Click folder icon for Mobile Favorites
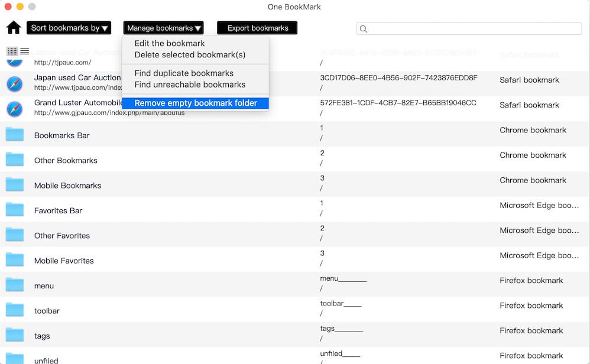Image resolution: width=590 pixels, height=364 pixels. [x=15, y=260]
